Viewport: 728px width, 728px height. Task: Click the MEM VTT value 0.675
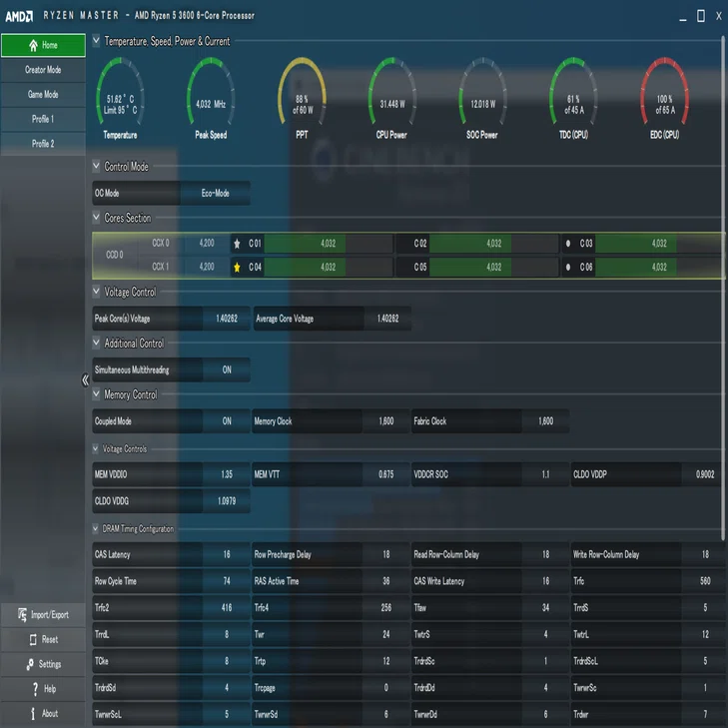(386, 474)
